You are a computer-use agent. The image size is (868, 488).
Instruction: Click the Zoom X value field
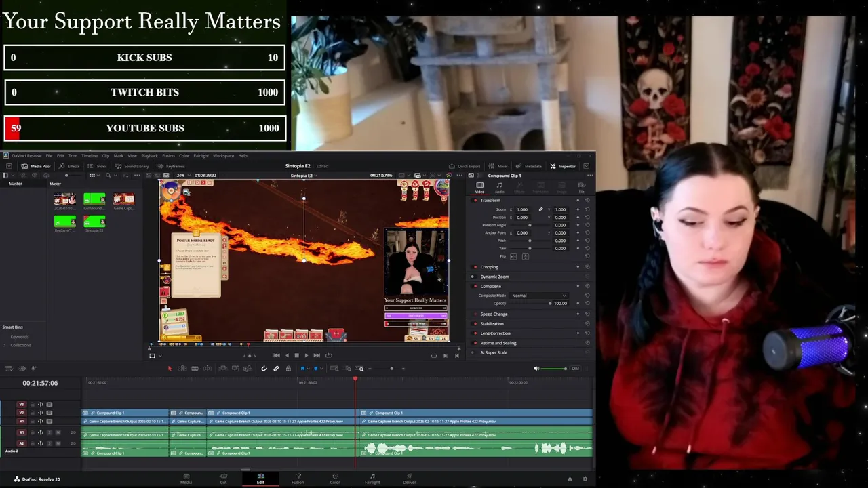click(523, 210)
